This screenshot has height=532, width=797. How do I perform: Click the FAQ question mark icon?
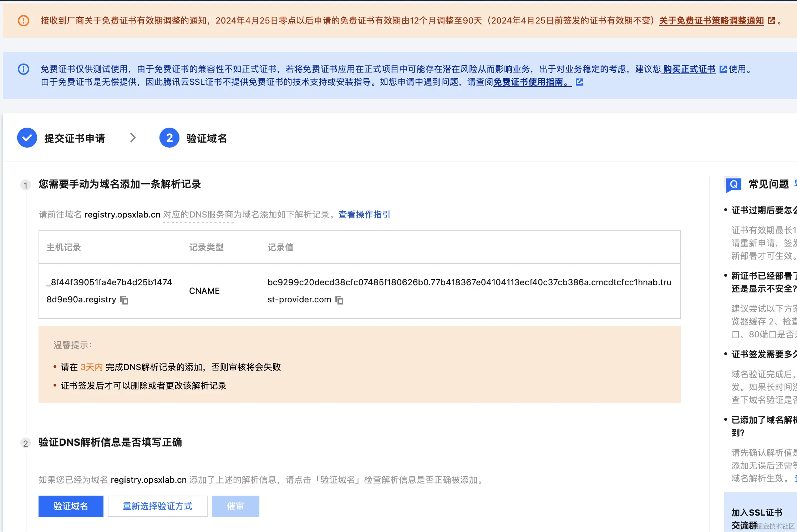[733, 184]
